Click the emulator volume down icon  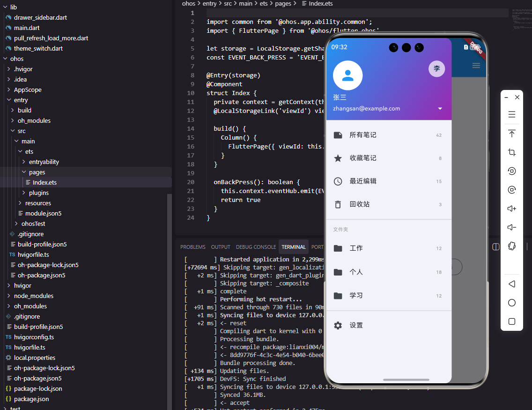tap(512, 227)
